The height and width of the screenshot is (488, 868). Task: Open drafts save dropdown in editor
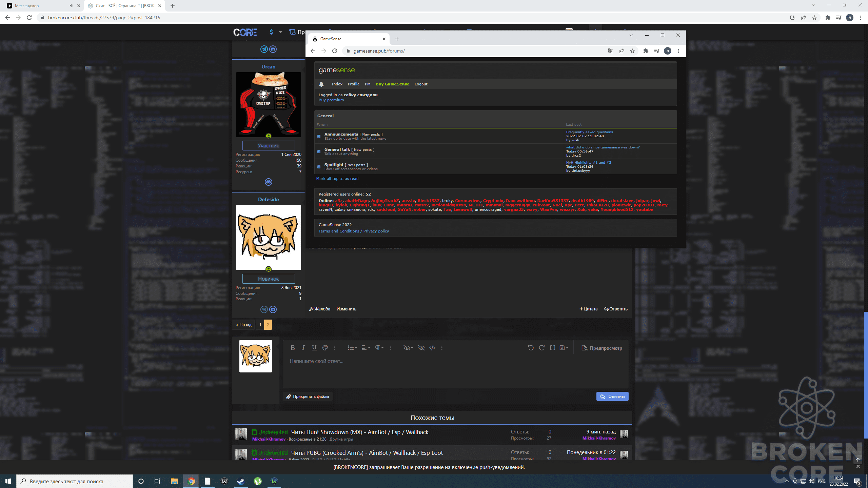[x=564, y=348]
